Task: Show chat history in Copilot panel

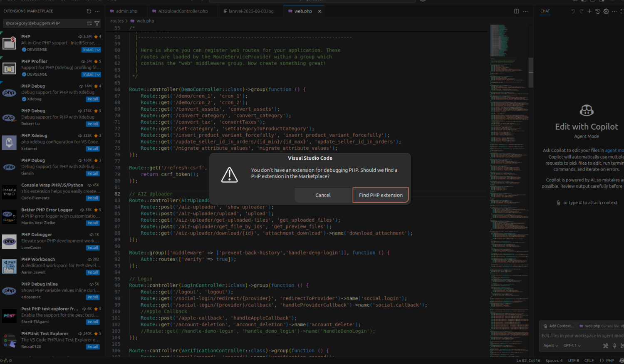Action: pyautogui.click(x=597, y=11)
